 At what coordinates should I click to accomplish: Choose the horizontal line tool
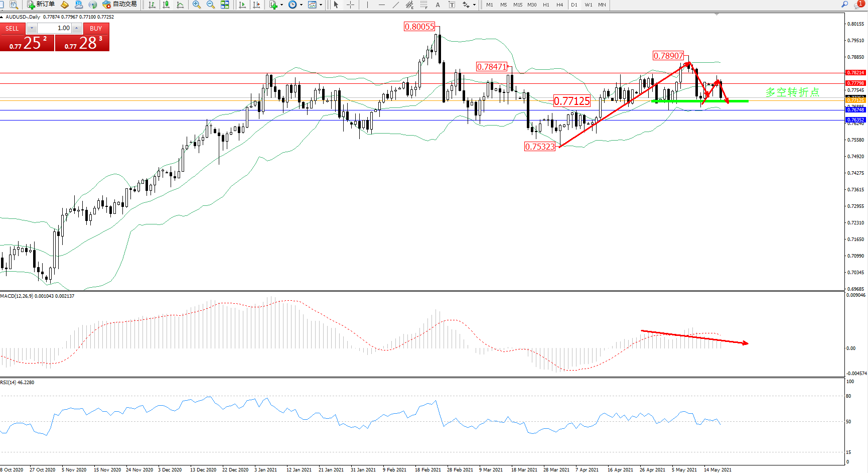pos(382,5)
